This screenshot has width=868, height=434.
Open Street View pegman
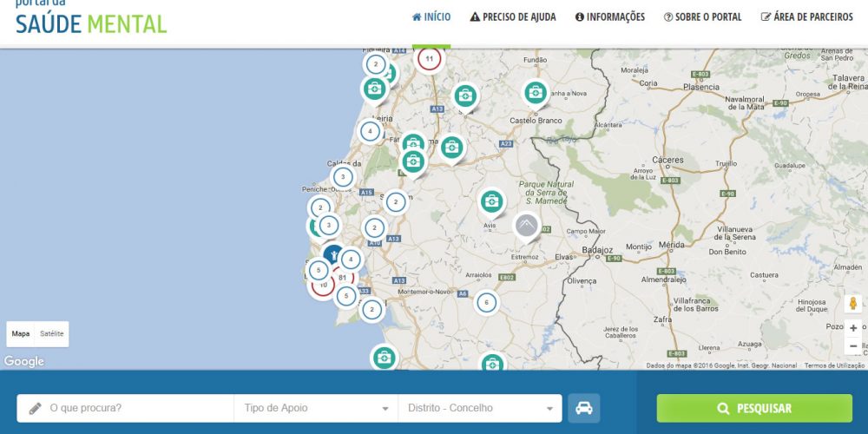[853, 303]
